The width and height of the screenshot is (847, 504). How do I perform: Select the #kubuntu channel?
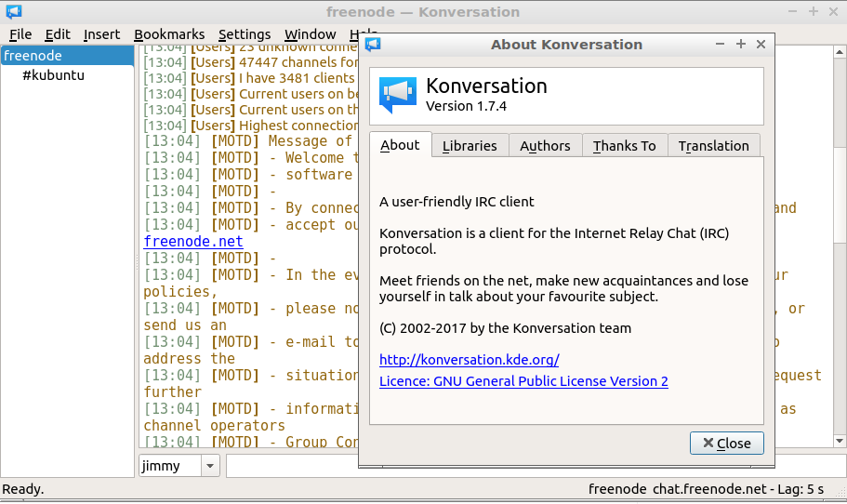point(54,75)
